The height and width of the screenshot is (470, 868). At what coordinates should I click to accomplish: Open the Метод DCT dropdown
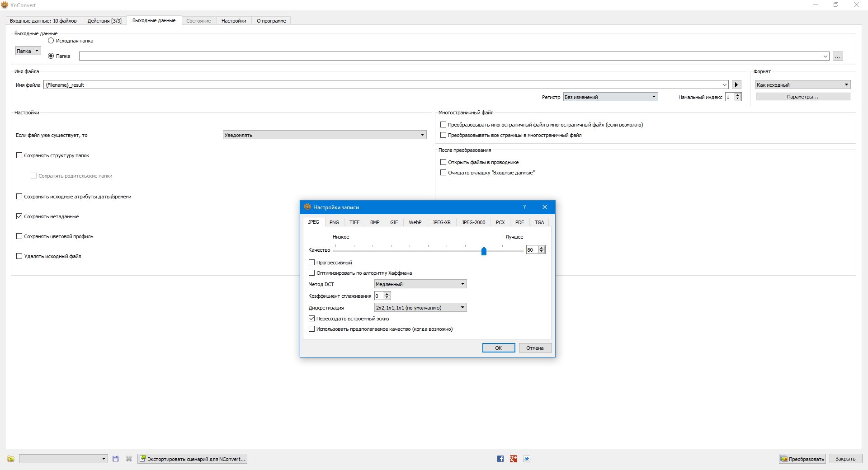pyautogui.click(x=420, y=284)
